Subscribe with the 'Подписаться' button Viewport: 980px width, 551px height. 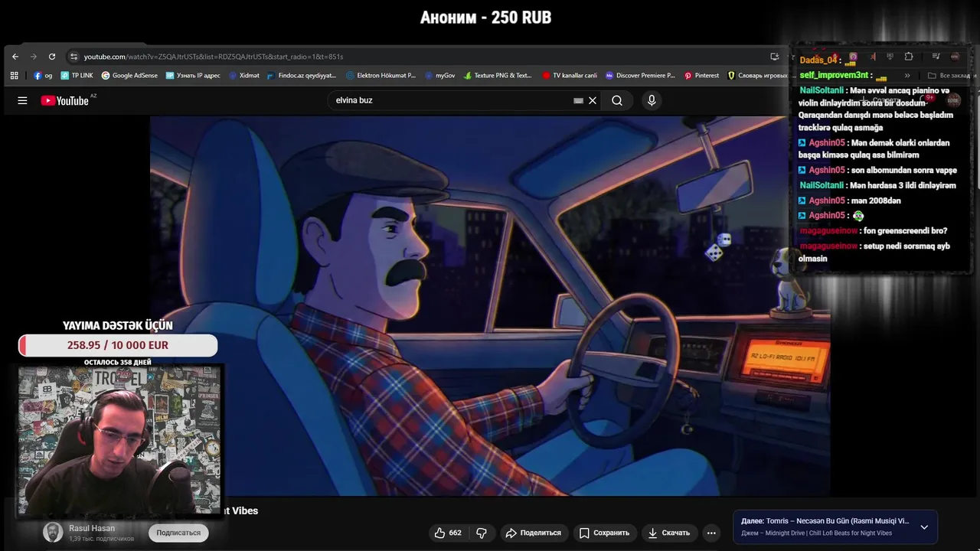click(178, 533)
